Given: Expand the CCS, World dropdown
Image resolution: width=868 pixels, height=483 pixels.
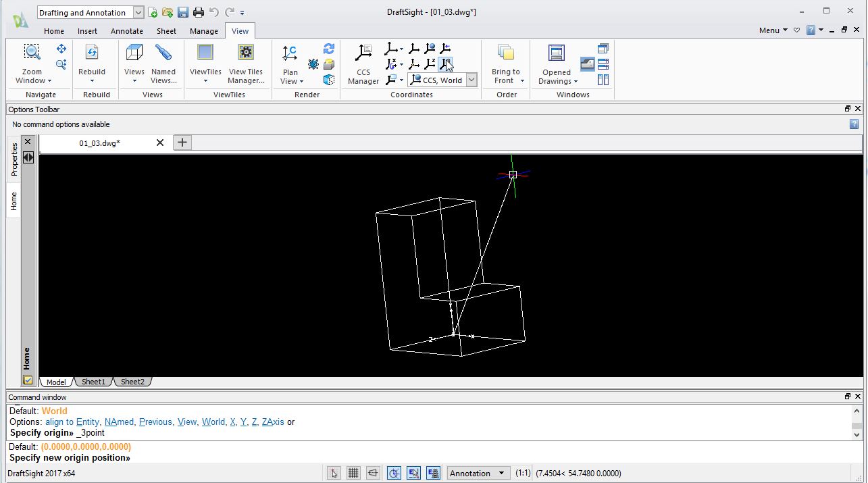Looking at the screenshot, I should click(x=471, y=80).
